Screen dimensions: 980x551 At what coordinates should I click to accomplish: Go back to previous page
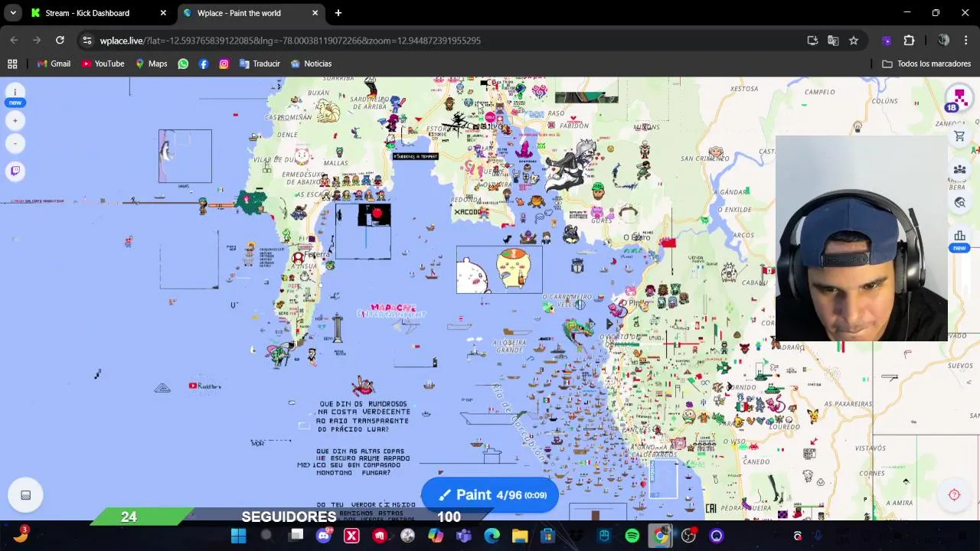click(x=14, y=40)
